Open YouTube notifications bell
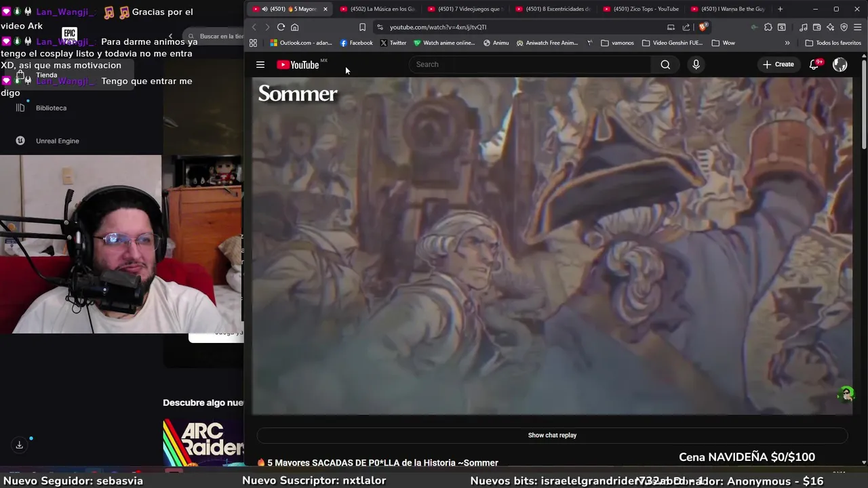 [814, 64]
